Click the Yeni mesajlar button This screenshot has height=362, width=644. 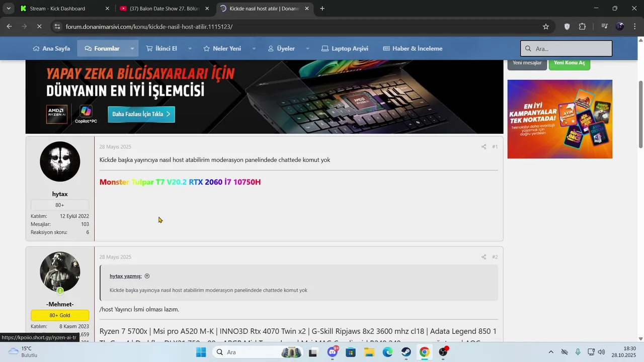pos(527,63)
